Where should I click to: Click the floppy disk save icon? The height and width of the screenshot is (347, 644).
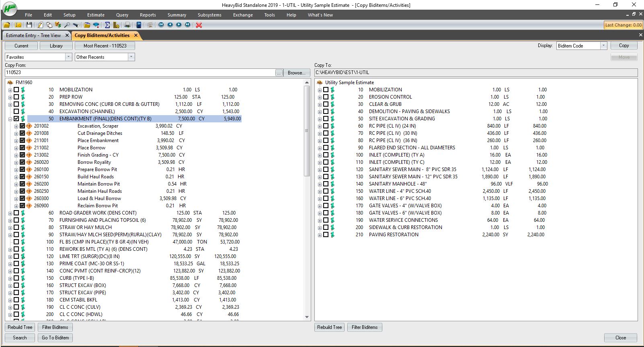click(29, 25)
